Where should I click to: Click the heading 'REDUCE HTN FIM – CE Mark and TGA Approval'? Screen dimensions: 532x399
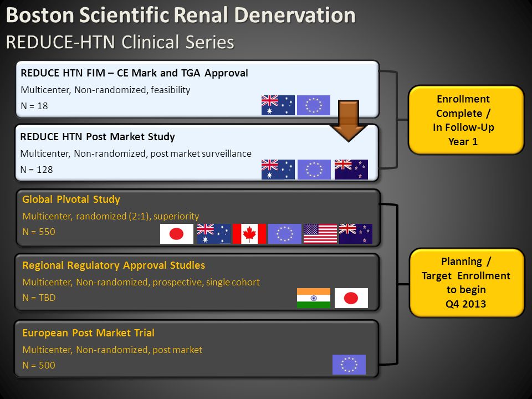click(134, 73)
